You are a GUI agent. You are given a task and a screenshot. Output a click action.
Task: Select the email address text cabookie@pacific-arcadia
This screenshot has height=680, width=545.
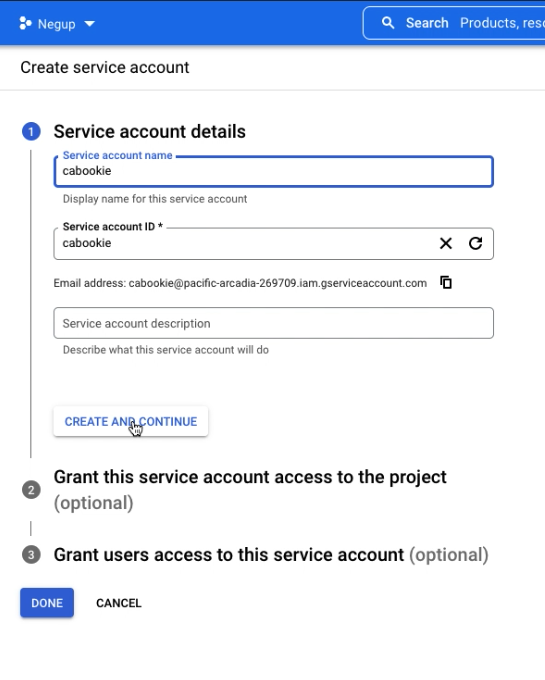click(x=277, y=283)
